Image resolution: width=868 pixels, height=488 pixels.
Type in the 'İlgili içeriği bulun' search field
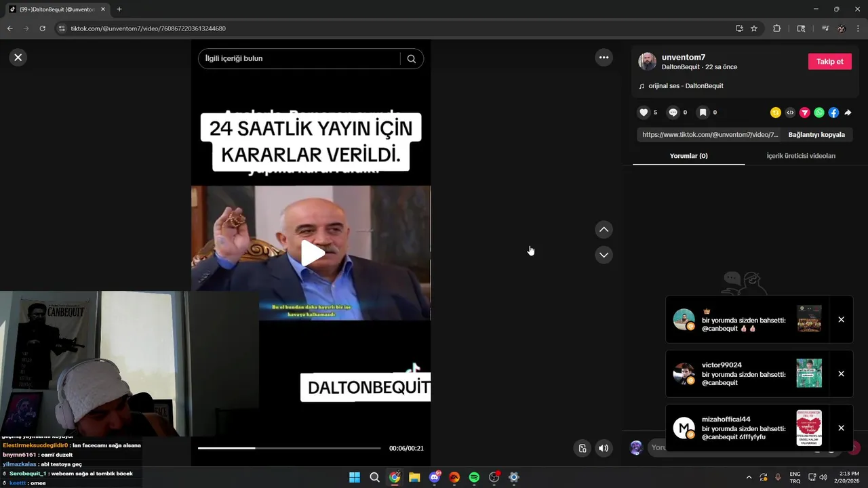point(298,58)
